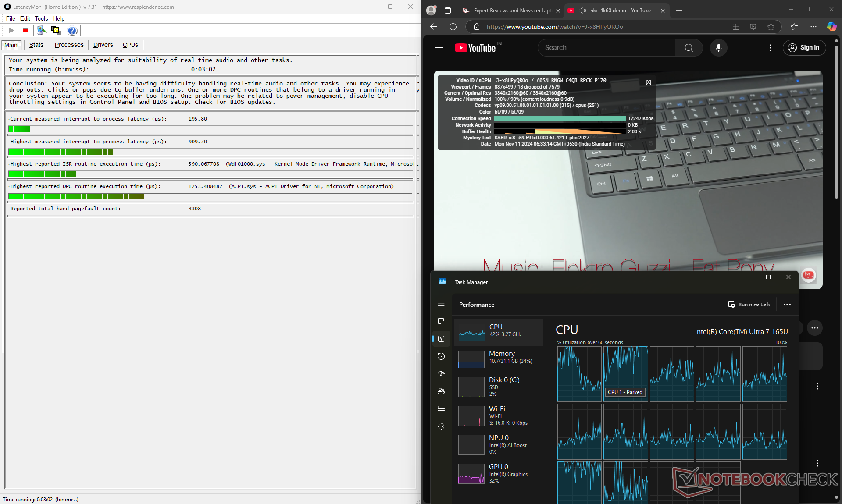Expand the Task Manager navigation hamburger
This screenshot has height=504, width=842.
click(441, 304)
